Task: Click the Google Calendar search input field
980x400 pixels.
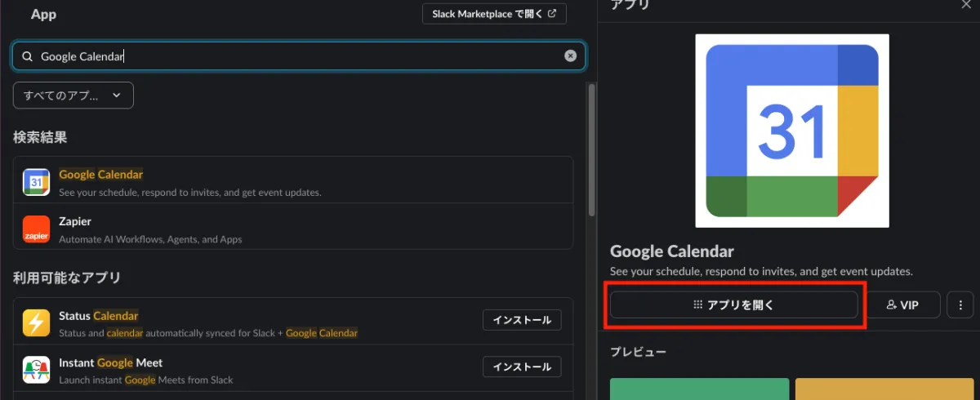Action: coord(299,56)
